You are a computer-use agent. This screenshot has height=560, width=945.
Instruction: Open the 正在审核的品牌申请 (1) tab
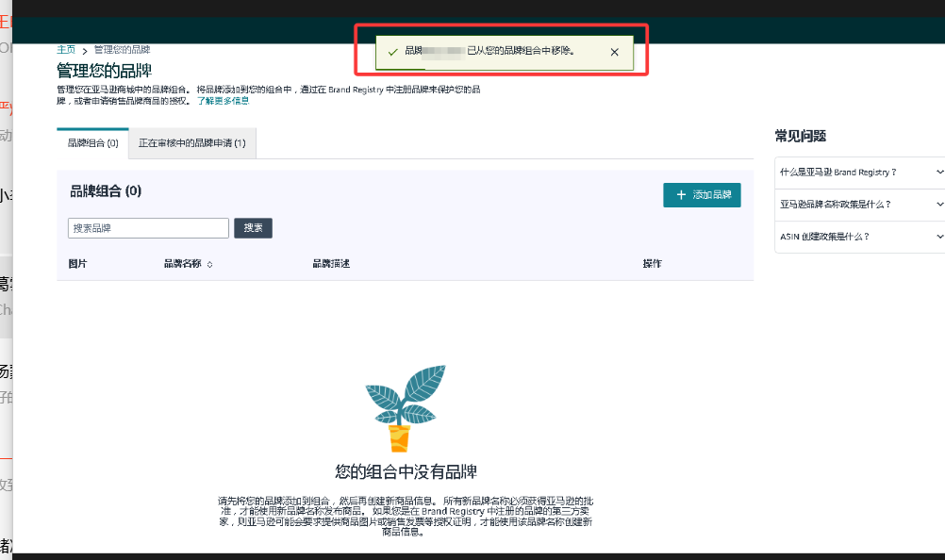(191, 143)
